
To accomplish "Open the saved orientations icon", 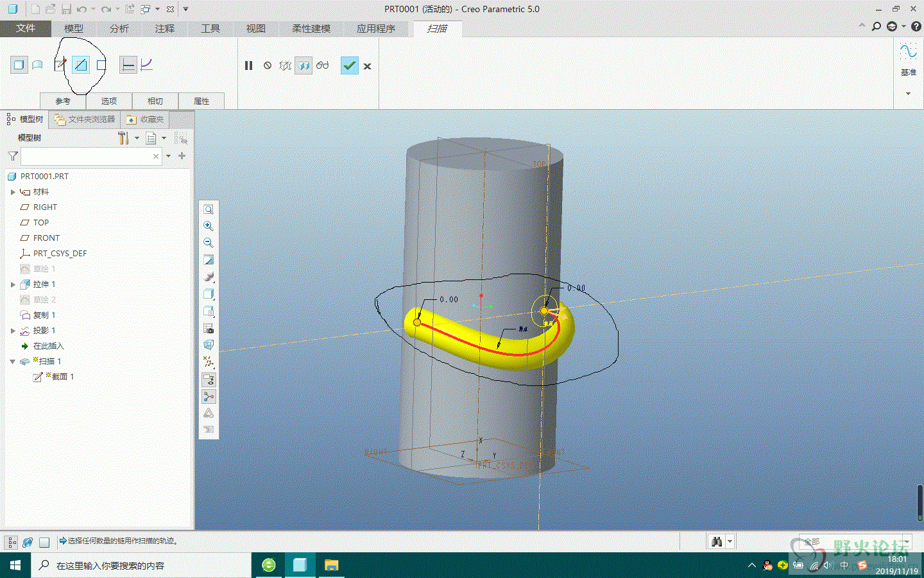I will coord(209,311).
